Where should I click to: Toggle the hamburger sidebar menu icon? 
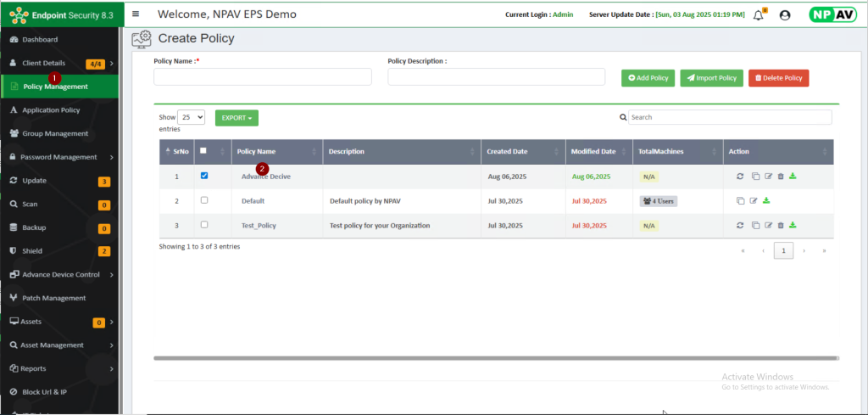136,14
